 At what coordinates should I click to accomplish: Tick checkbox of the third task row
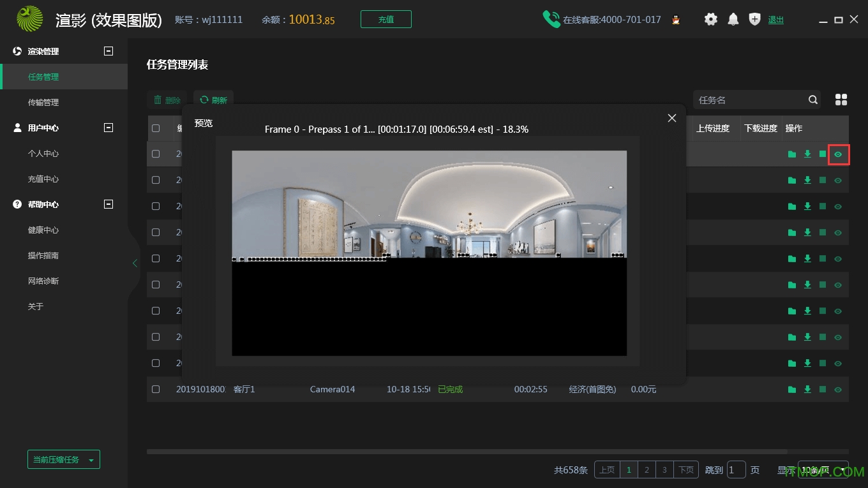coord(156,206)
